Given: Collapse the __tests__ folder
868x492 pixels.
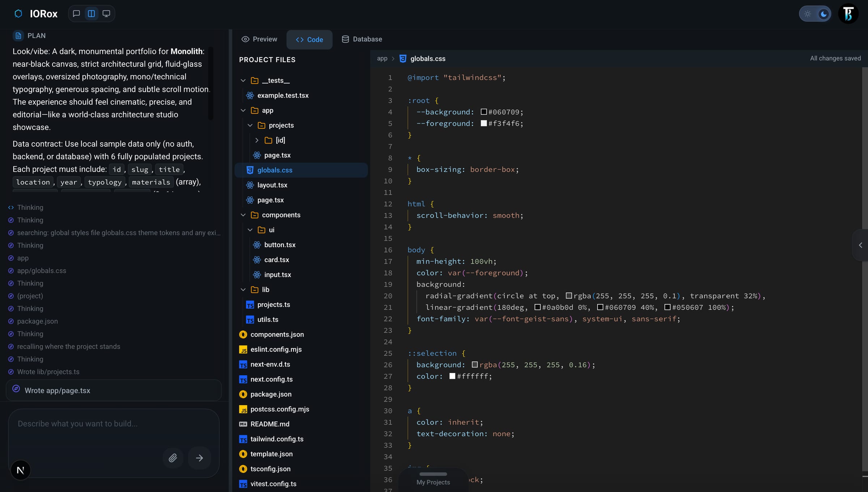Looking at the screenshot, I should [x=243, y=80].
